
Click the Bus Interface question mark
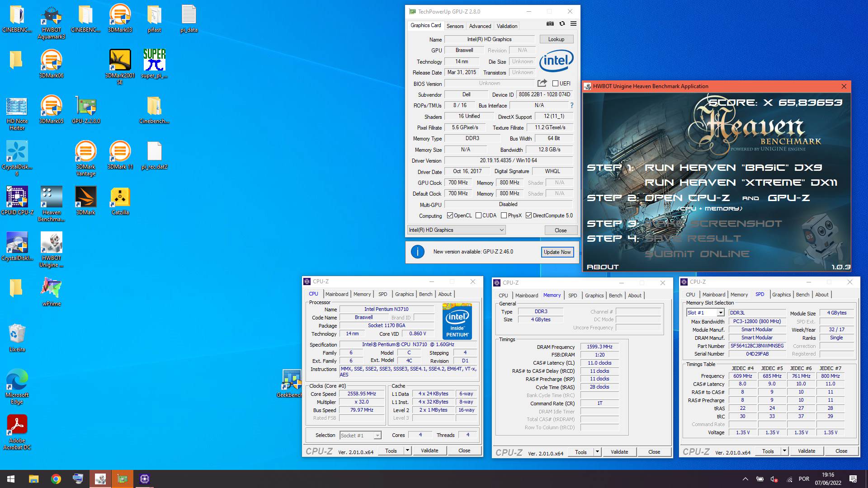pos(571,105)
